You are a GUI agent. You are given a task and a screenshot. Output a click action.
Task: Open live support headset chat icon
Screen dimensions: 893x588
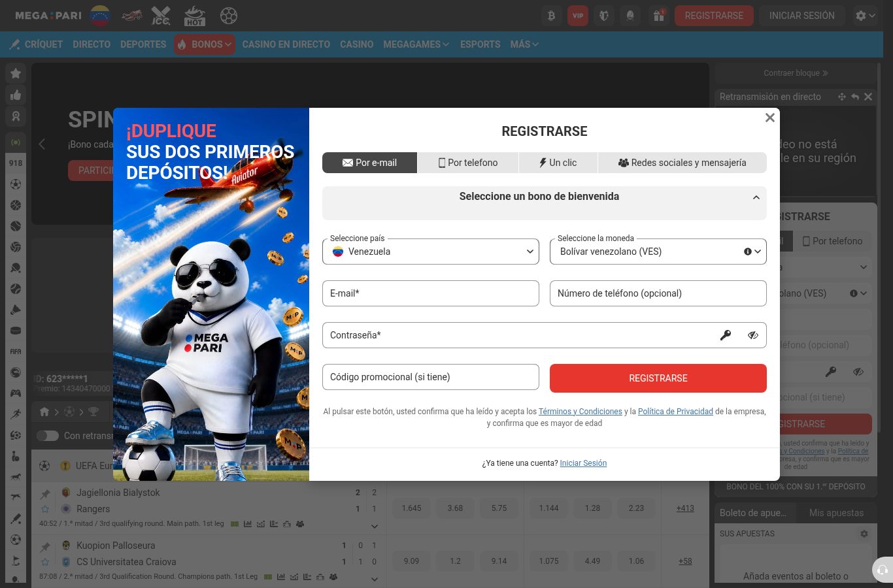pyautogui.click(x=883, y=570)
